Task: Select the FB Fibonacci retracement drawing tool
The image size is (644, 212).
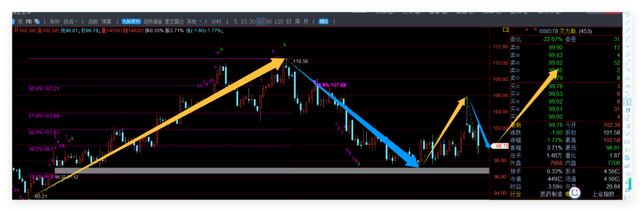Action: pyautogui.click(x=628, y=110)
